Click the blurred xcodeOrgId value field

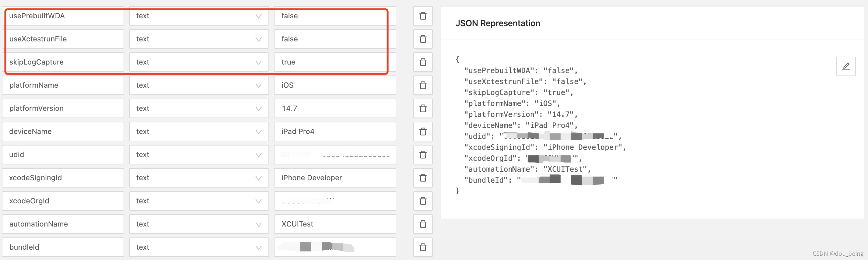point(335,201)
